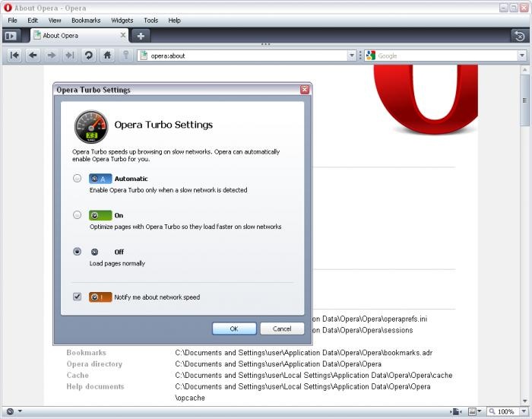Screen dimensions: 532x419
Task: Open the Help menu
Action: 174,21
